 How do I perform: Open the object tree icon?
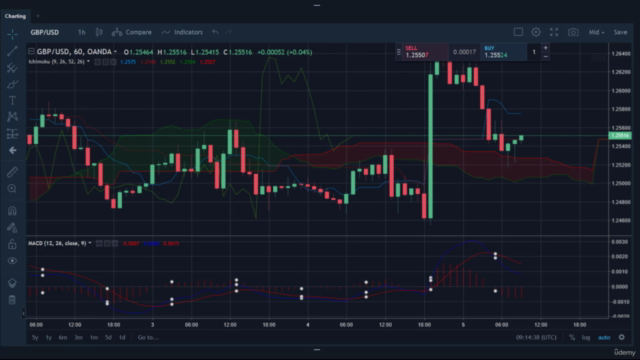click(12, 283)
